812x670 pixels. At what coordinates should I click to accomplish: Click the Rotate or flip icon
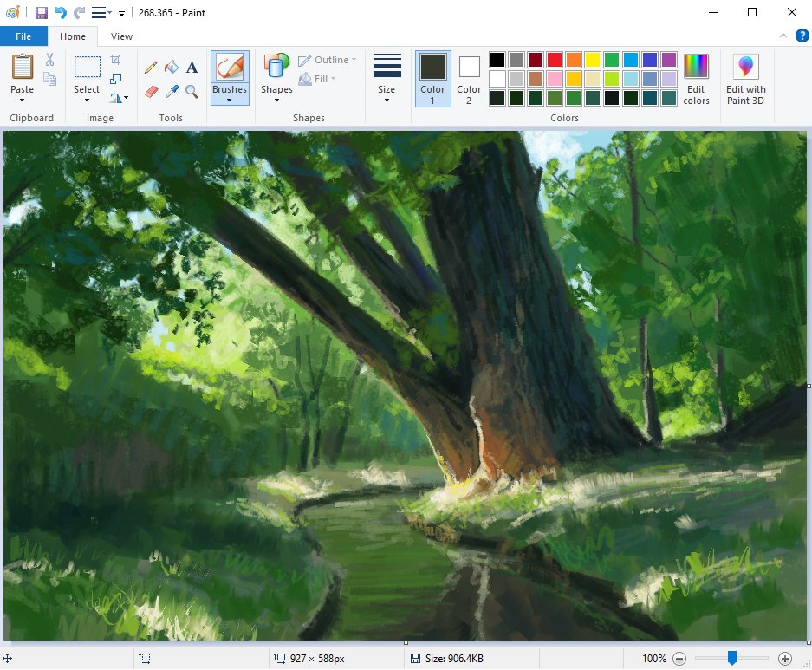pyautogui.click(x=115, y=97)
